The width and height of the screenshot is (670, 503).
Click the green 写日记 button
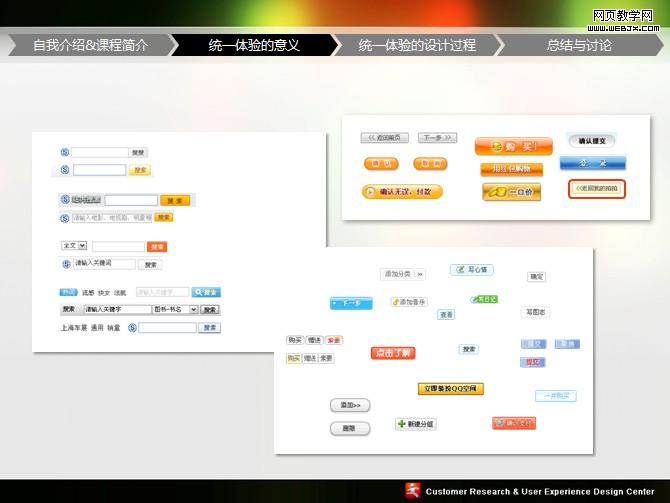(x=484, y=299)
